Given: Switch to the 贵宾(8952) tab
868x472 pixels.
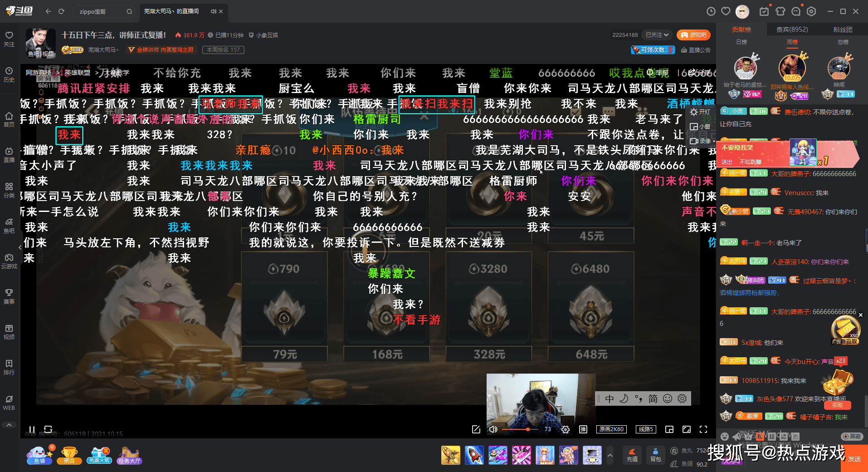Looking at the screenshot, I should (x=792, y=29).
